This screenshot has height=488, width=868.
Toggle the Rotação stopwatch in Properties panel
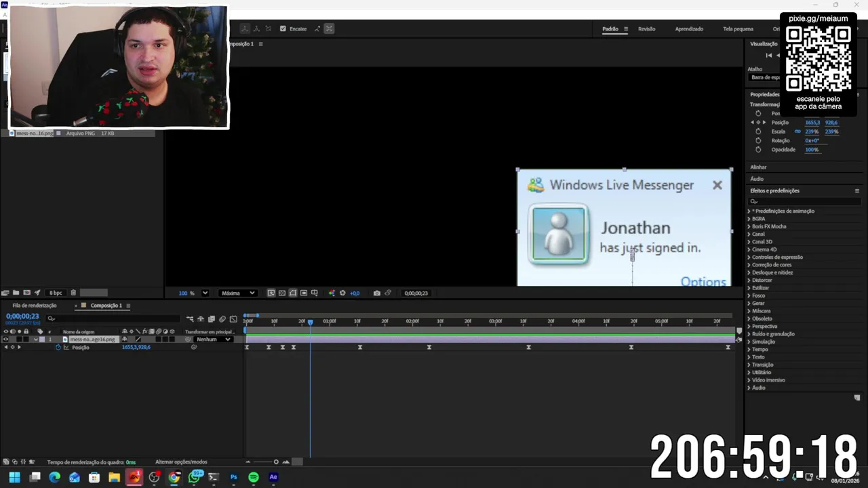click(758, 140)
